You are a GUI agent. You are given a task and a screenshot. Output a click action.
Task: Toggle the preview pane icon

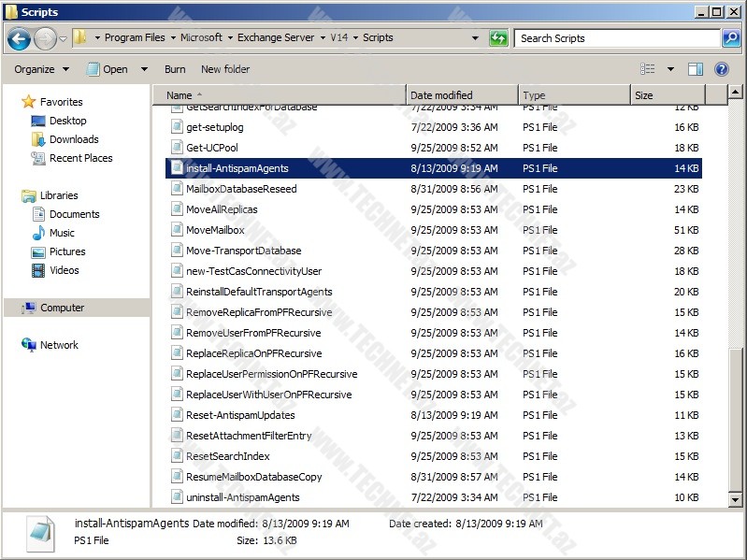coord(696,69)
